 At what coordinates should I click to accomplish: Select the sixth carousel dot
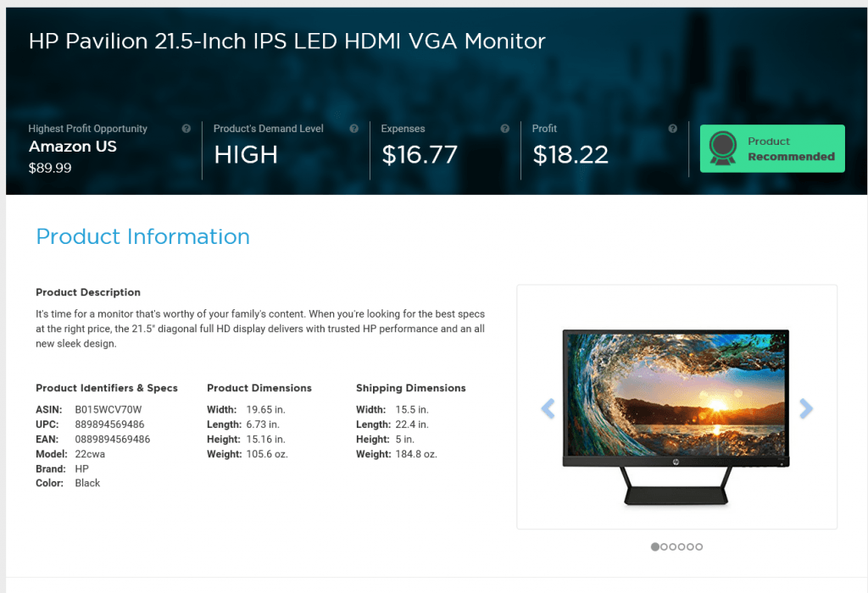pyautogui.click(x=699, y=546)
